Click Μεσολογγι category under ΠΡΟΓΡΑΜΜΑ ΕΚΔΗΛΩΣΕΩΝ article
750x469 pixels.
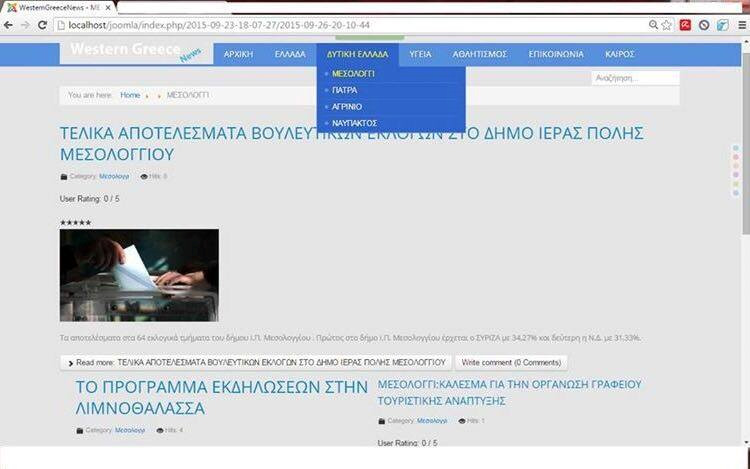[130, 430]
